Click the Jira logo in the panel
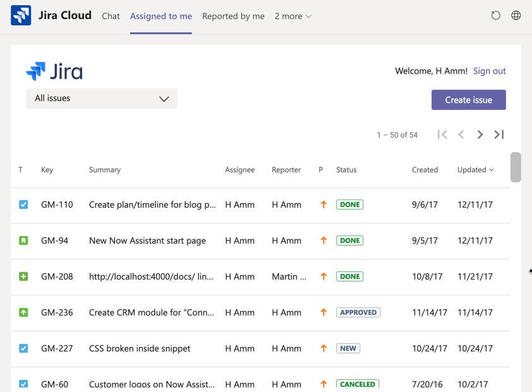This screenshot has height=392, width=532. [x=54, y=71]
